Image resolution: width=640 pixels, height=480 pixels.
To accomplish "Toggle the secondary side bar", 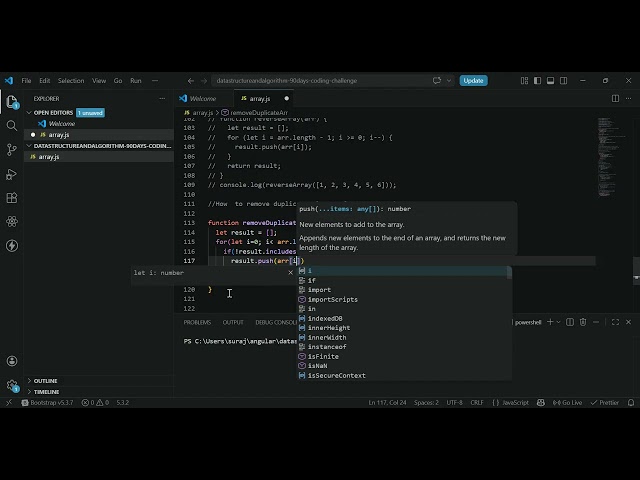I will click(564, 80).
